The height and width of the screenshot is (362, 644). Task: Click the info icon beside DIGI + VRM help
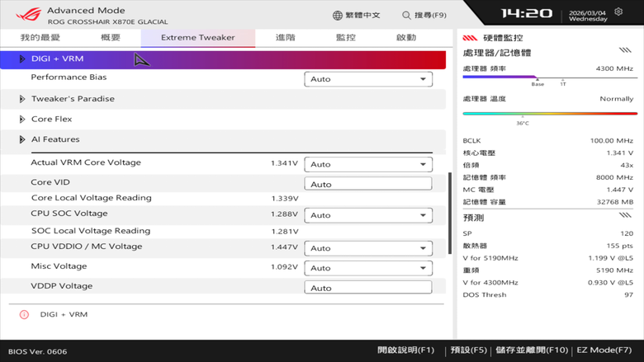(24, 314)
